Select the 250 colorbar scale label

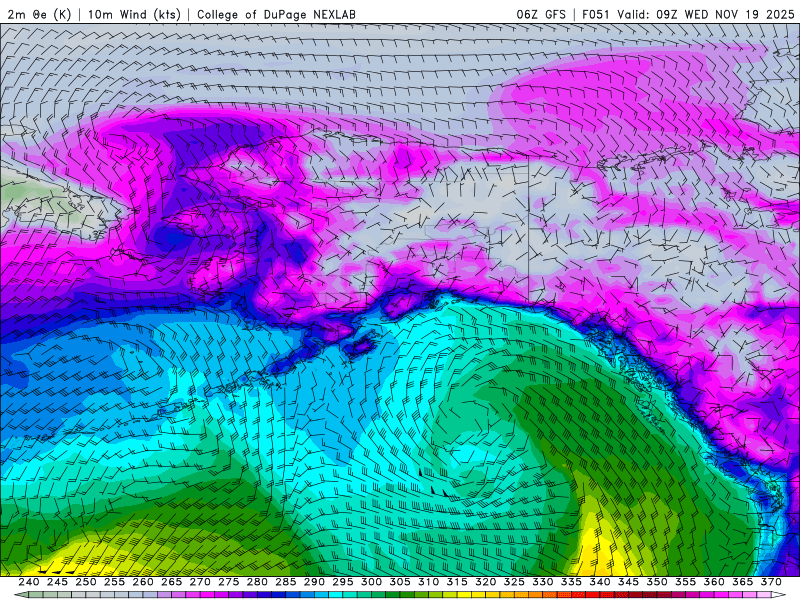coord(86,582)
